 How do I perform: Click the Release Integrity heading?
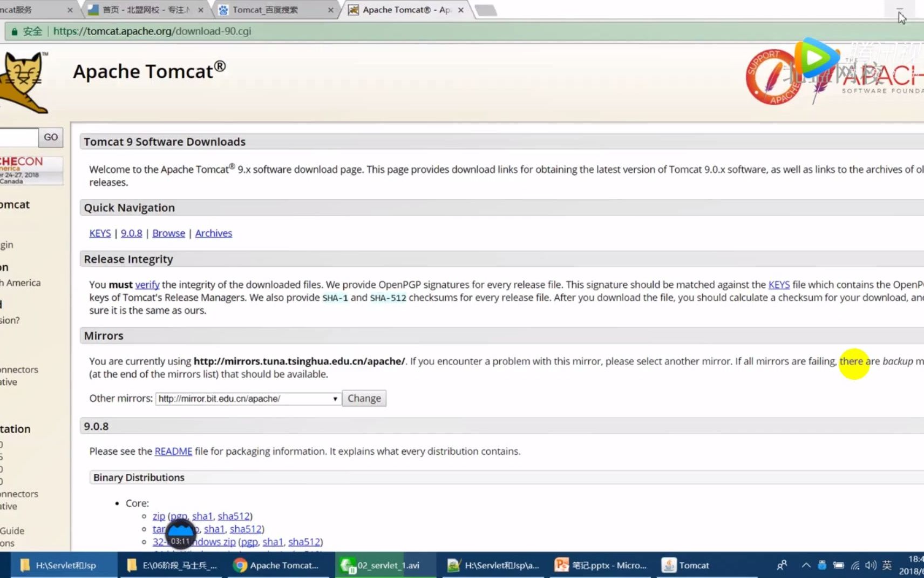coord(128,259)
